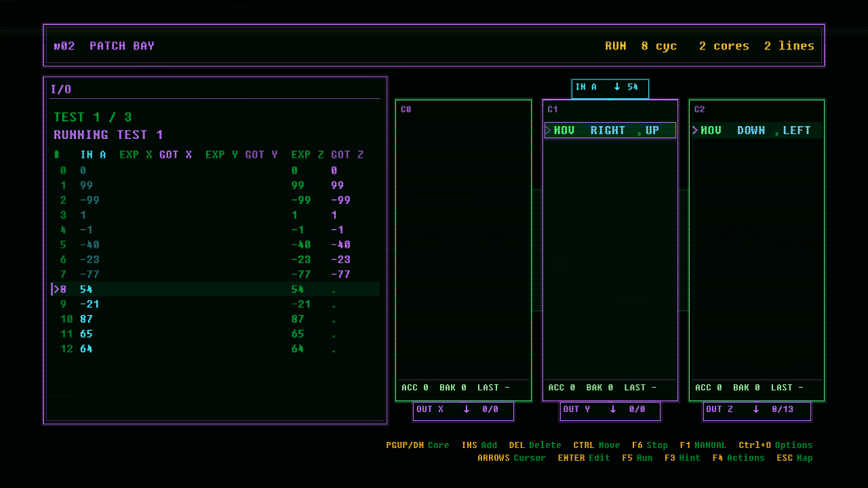
Task: Click the OUT X port down arrow
Action: [x=467, y=409]
